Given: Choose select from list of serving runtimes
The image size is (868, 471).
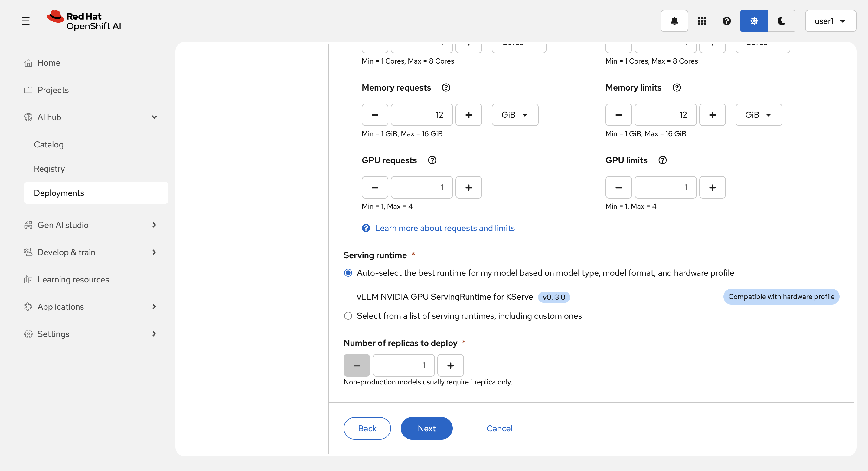Looking at the screenshot, I should pyautogui.click(x=348, y=316).
